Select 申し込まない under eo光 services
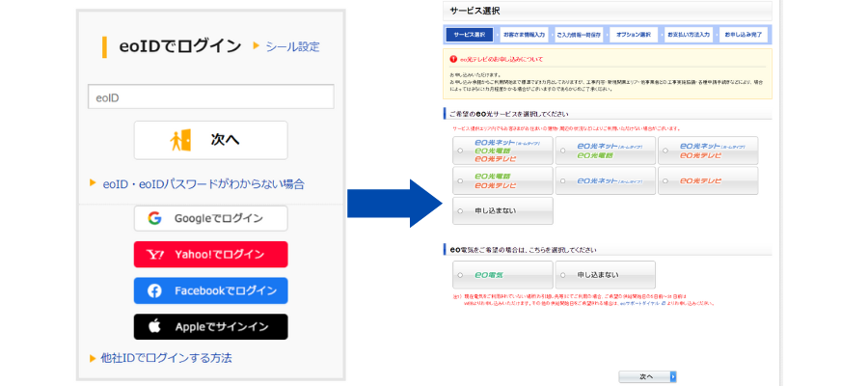Screen dimensions: 868x386 point(502,211)
